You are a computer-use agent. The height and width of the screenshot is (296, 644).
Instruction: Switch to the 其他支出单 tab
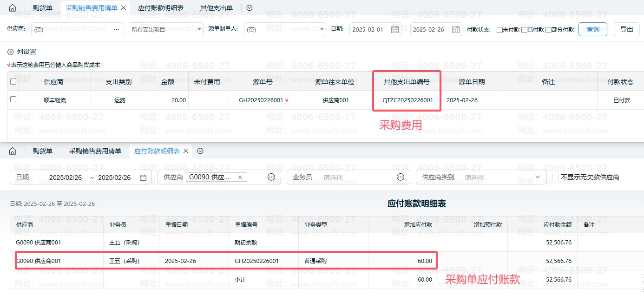click(217, 8)
